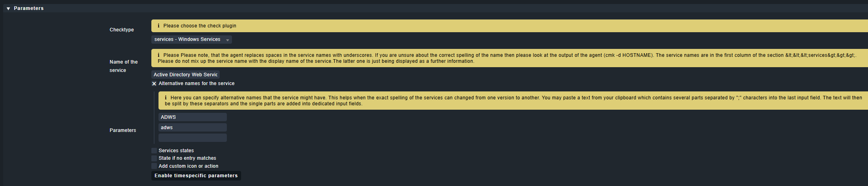Click the 'Parameters' label left of the ADWS fields
Viewport: 868px width, 186px height.
click(x=123, y=130)
